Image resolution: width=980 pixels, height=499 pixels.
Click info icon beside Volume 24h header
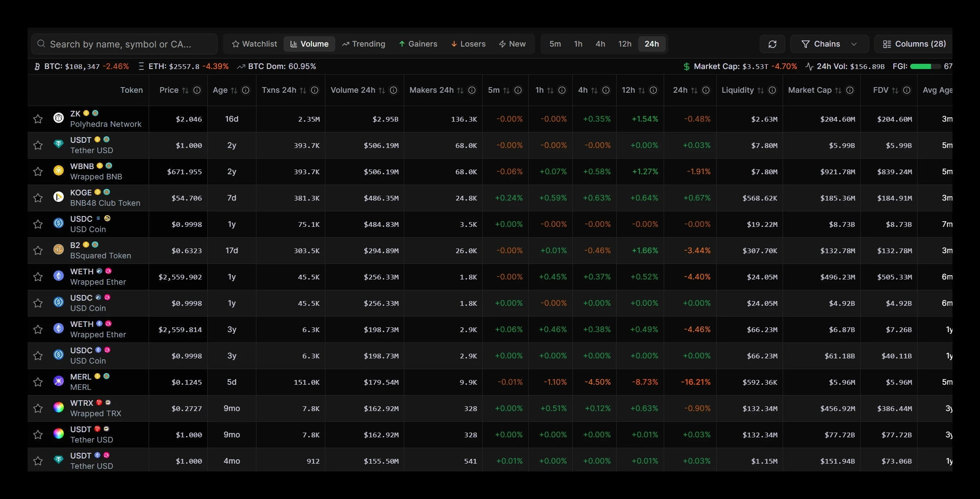point(393,90)
